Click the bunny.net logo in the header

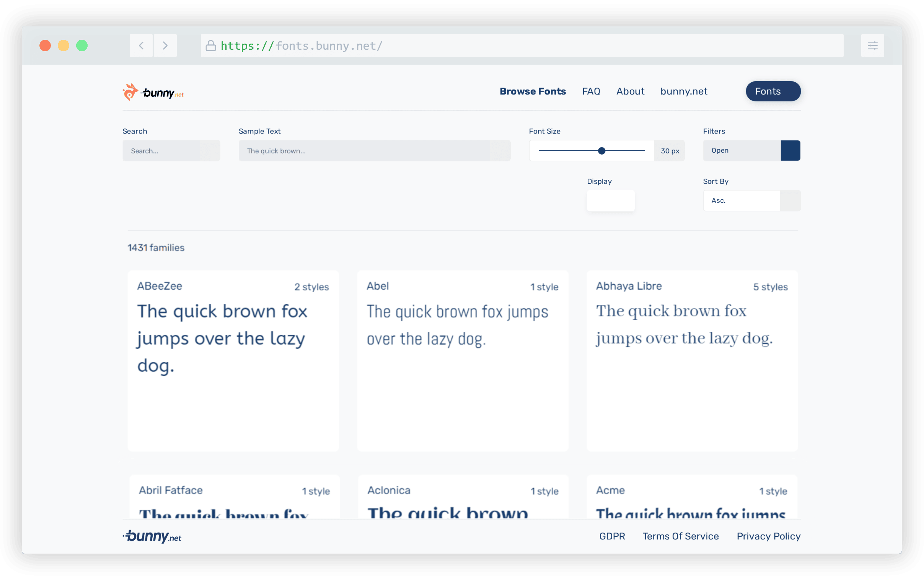(x=153, y=91)
